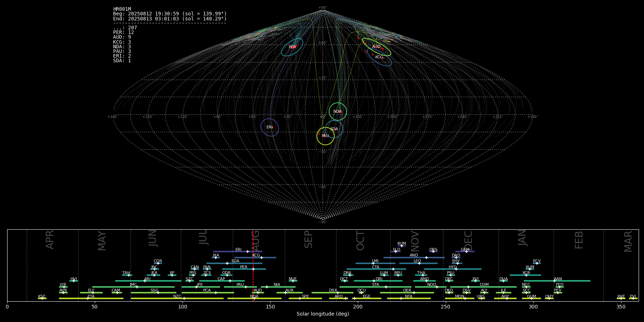This screenshot has width=644, height=322.
Task: Click the PER radiant ellipse on the sky map
Action: [x=292, y=47]
